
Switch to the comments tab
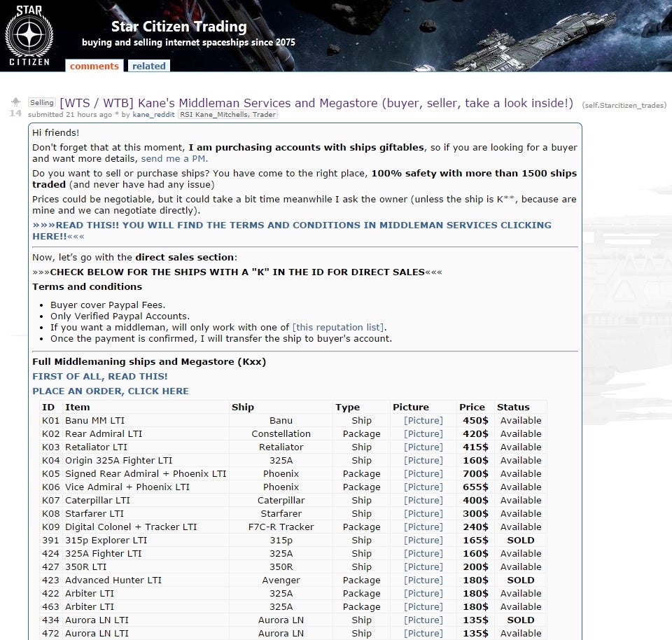[94, 66]
